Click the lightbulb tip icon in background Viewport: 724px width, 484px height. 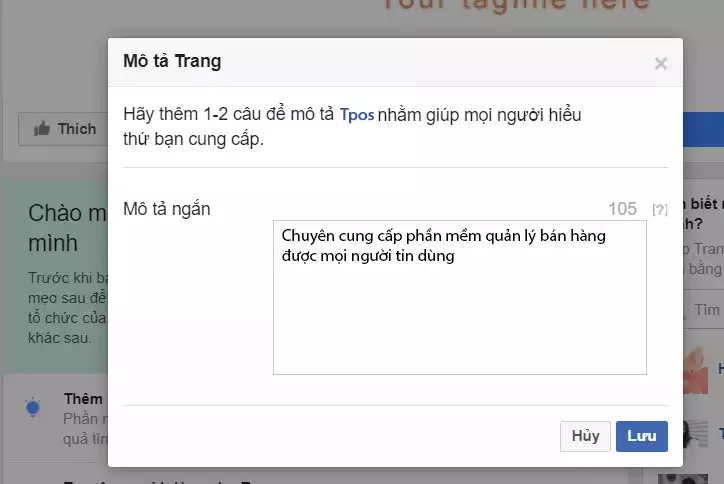[33, 407]
